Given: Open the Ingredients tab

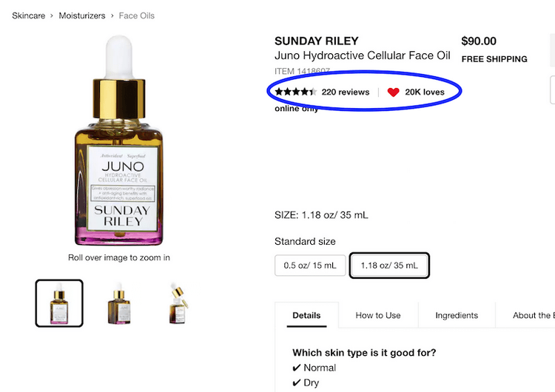Looking at the screenshot, I should coord(457,315).
